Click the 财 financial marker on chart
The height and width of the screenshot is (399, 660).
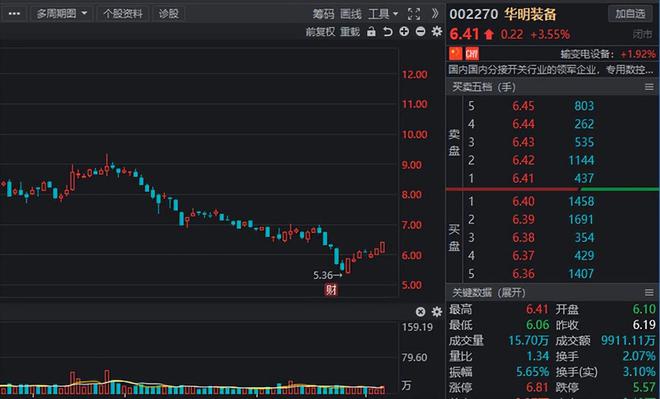point(331,290)
